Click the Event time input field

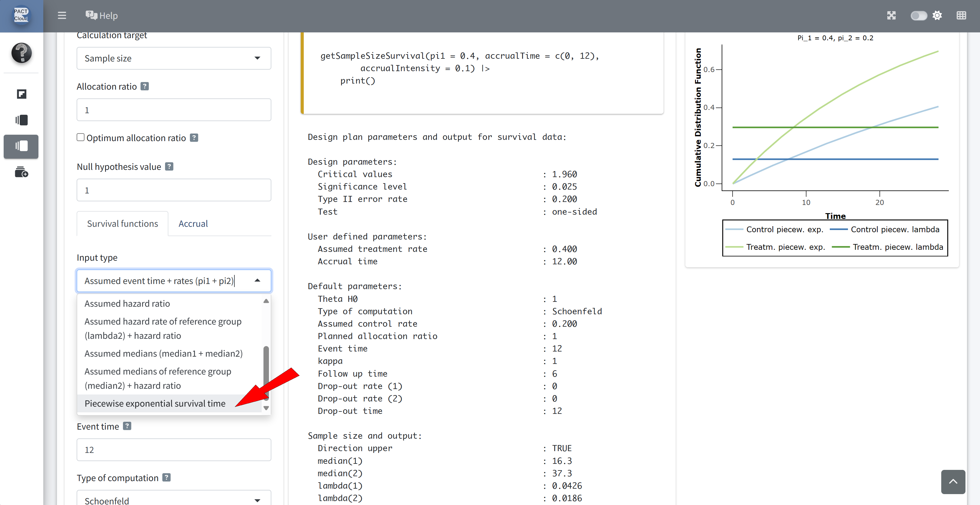(x=174, y=450)
